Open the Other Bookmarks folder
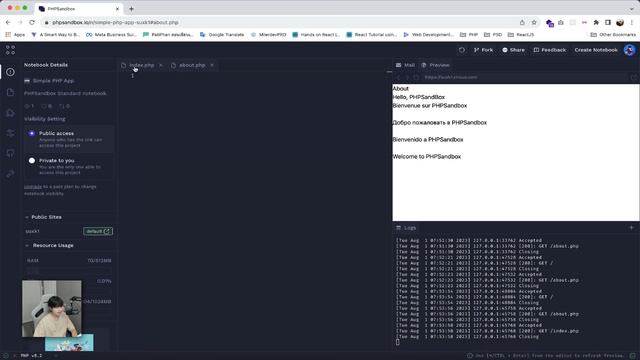 (613, 35)
